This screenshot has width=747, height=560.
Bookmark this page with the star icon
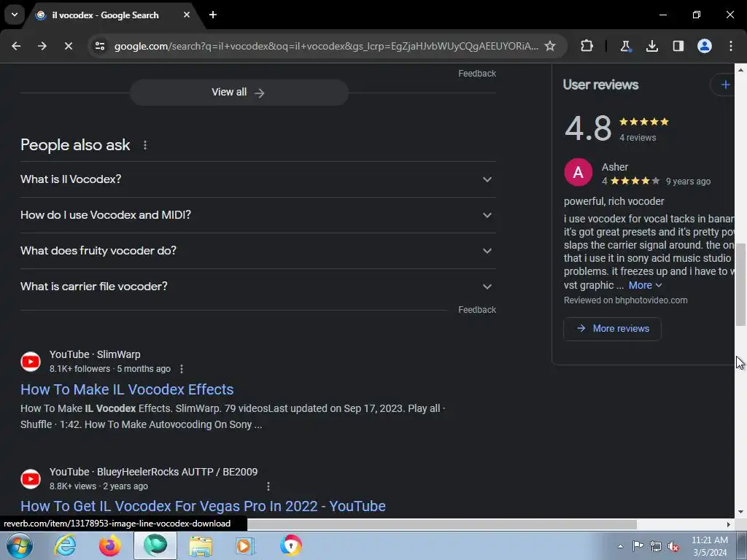tap(550, 46)
